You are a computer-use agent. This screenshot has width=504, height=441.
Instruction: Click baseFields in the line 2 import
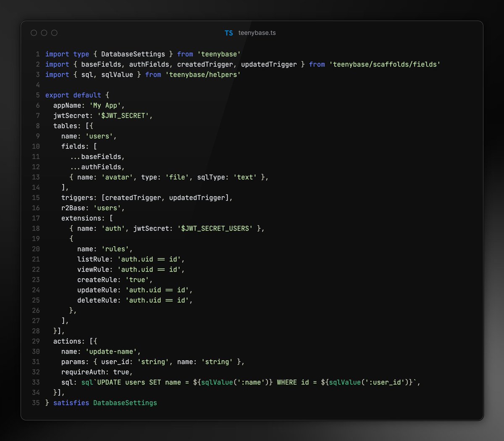(x=101, y=64)
